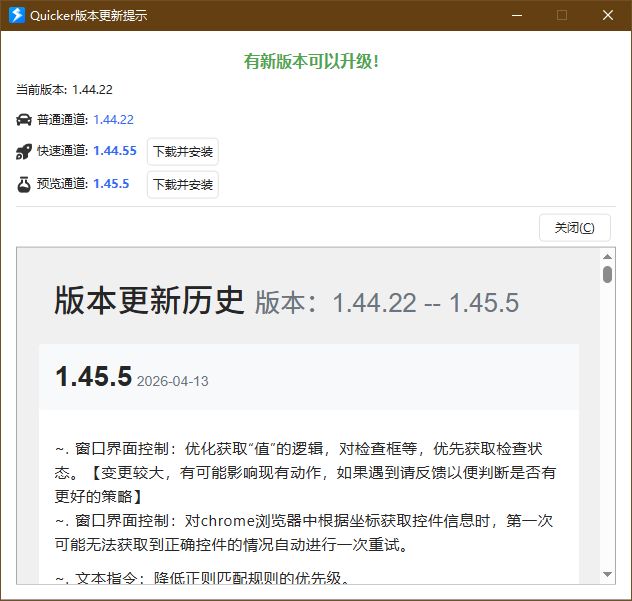
Task: Click the Quicker app icon in title bar
Action: tap(16, 15)
